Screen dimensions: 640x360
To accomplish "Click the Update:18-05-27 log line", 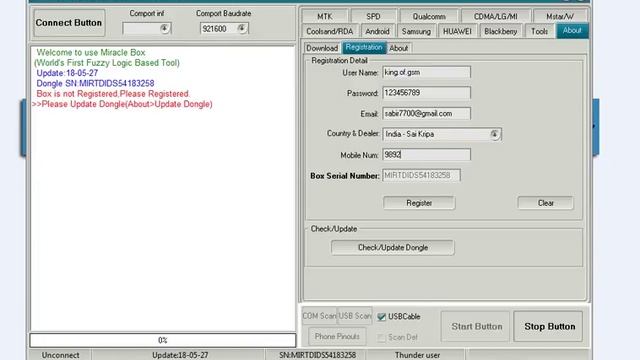I will coord(67,73).
